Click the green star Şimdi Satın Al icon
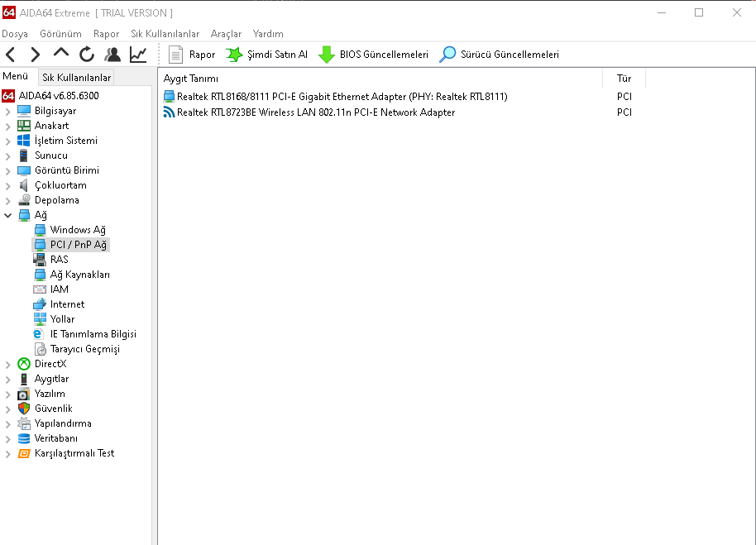The width and height of the screenshot is (756, 545). (x=234, y=55)
